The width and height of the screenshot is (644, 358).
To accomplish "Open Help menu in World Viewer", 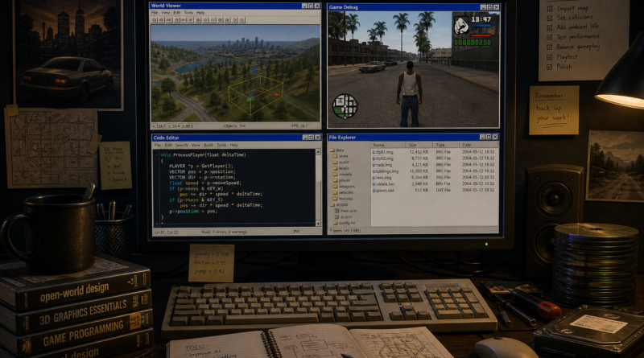I will 200,13.
